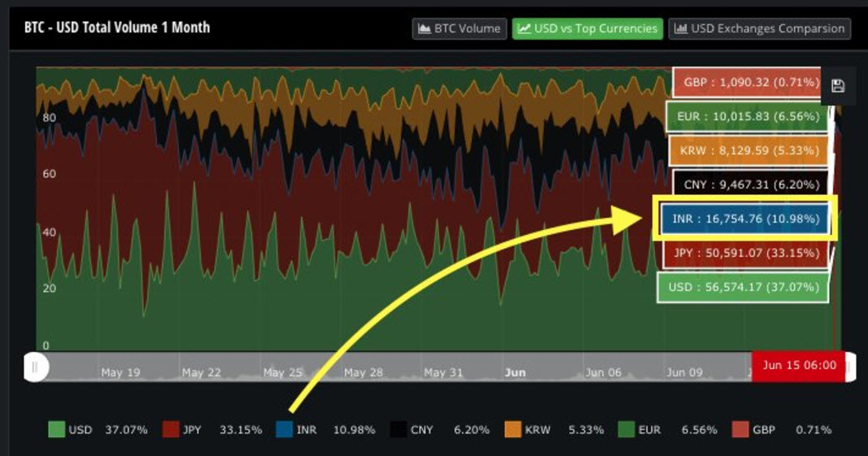Select USD vs Top Currencies tab

[x=587, y=28]
